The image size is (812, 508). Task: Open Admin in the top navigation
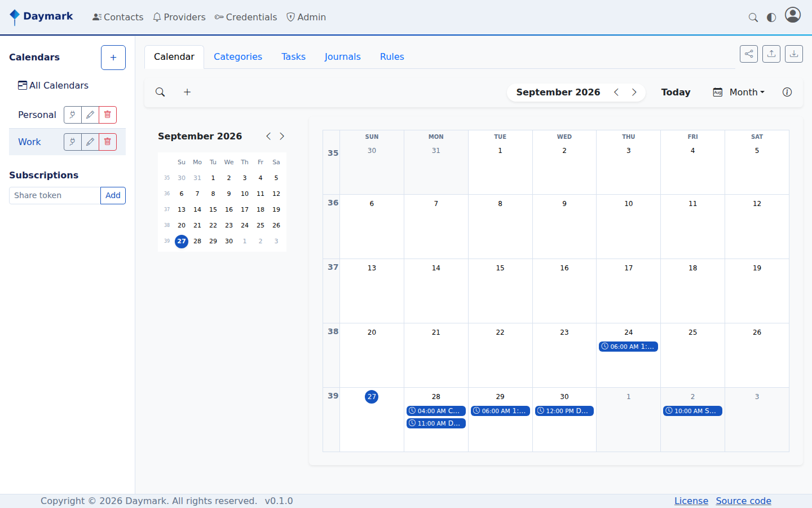(x=306, y=17)
